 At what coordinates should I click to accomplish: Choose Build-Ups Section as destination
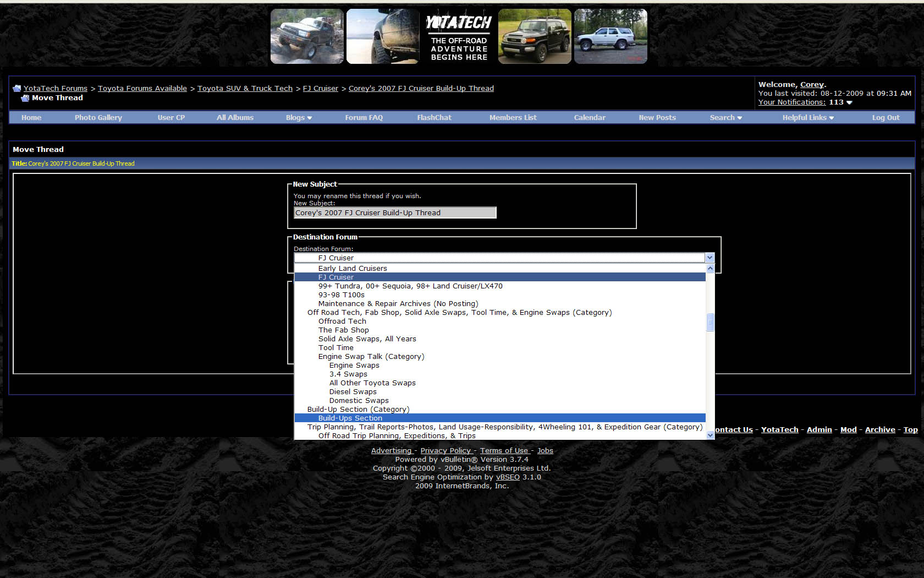point(500,418)
